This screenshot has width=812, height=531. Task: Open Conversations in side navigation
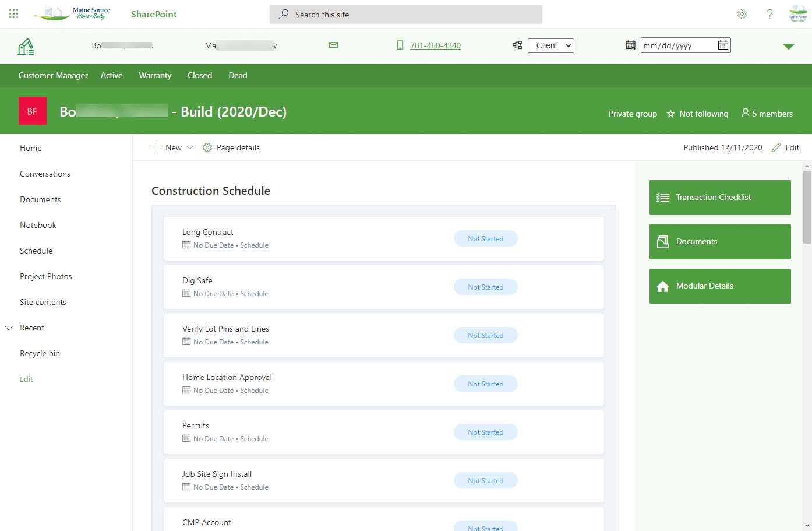coord(45,174)
